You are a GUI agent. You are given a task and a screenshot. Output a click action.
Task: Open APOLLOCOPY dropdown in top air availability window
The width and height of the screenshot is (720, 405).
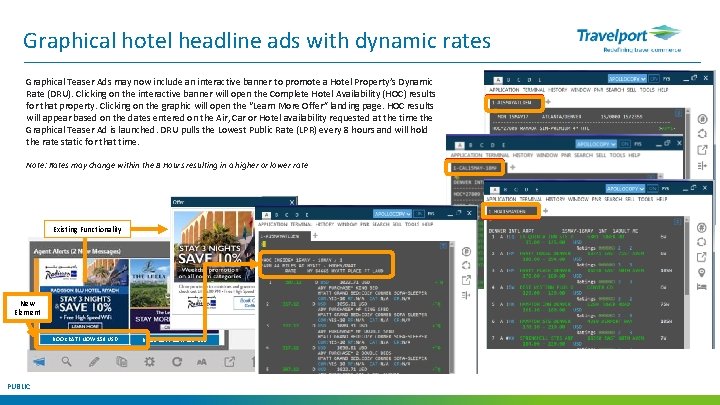click(x=627, y=79)
